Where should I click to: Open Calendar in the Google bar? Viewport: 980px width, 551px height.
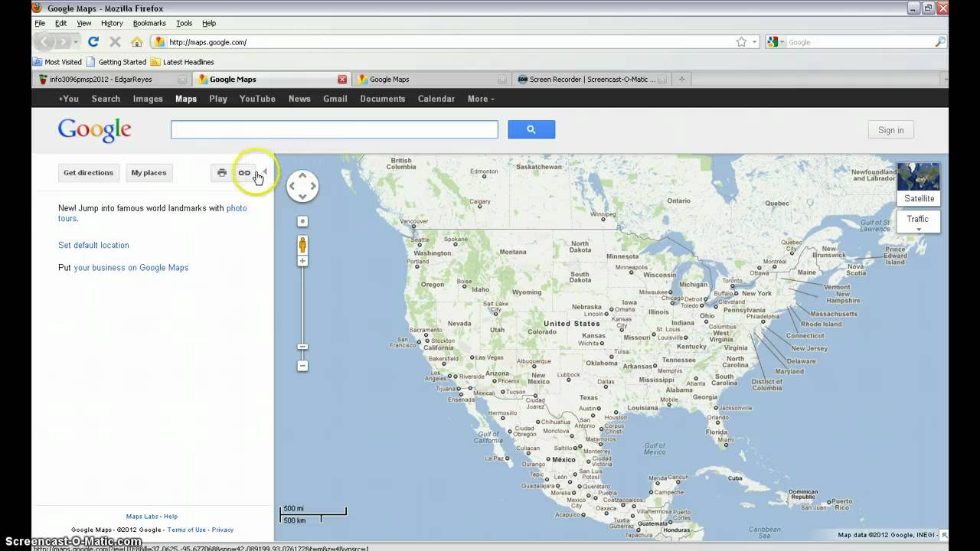436,99
